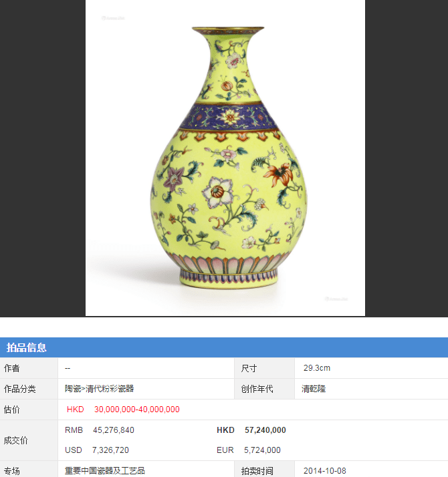Viewport: 448px width, 477px height.
Task: Click the top-left watermark logo on photo
Action: 113,18
